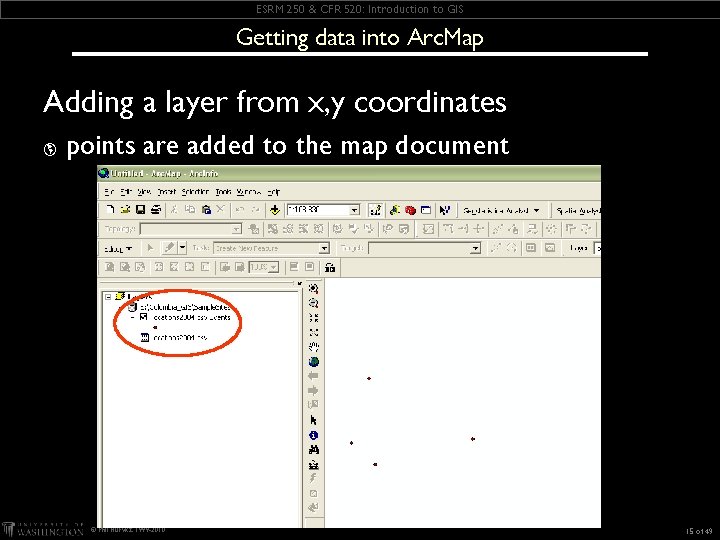Open the Selection menu
Image resolution: width=720 pixels, height=540 pixels.
(196, 191)
